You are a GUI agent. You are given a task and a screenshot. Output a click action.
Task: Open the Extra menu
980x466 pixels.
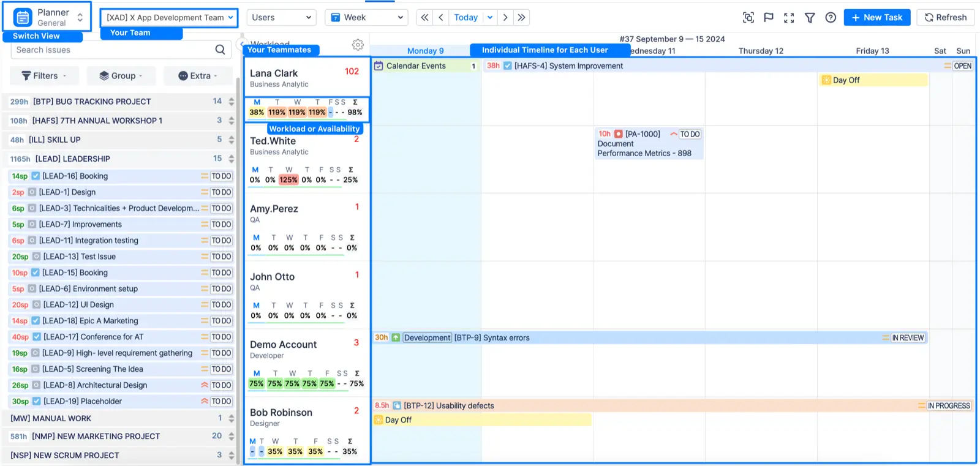pos(198,76)
